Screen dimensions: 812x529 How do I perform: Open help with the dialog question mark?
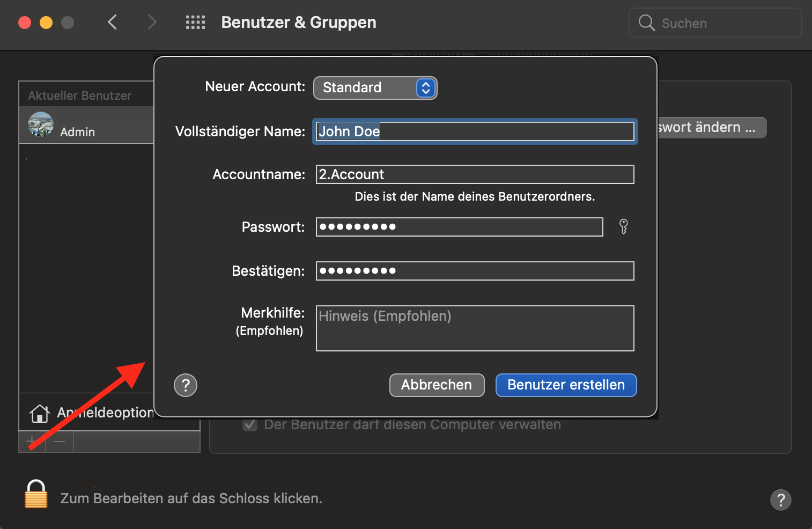186,385
